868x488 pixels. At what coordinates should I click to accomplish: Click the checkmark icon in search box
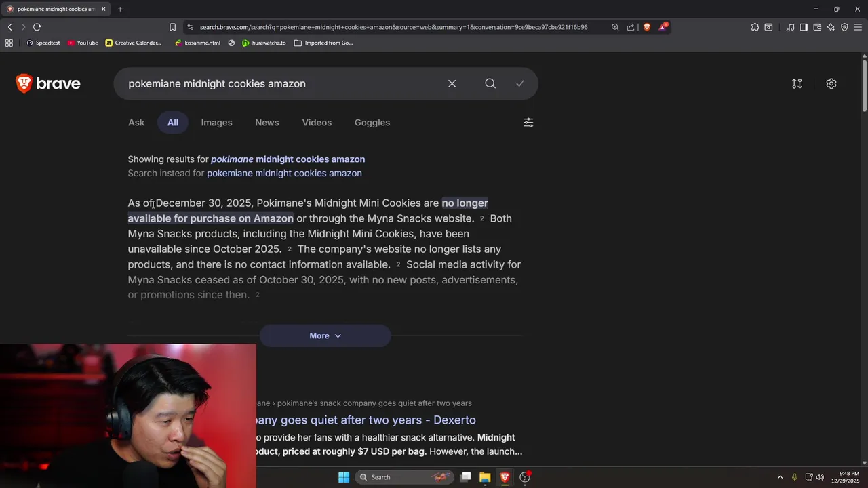pos(520,83)
